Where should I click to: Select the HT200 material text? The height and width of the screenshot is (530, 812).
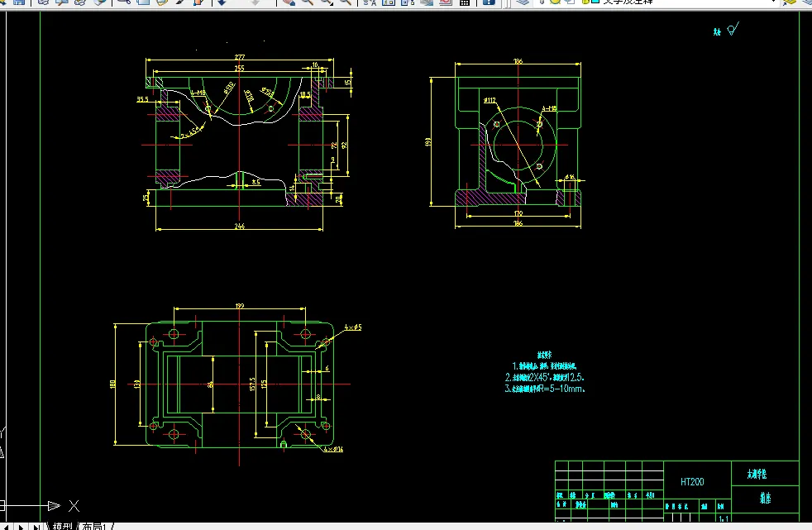[692, 481]
